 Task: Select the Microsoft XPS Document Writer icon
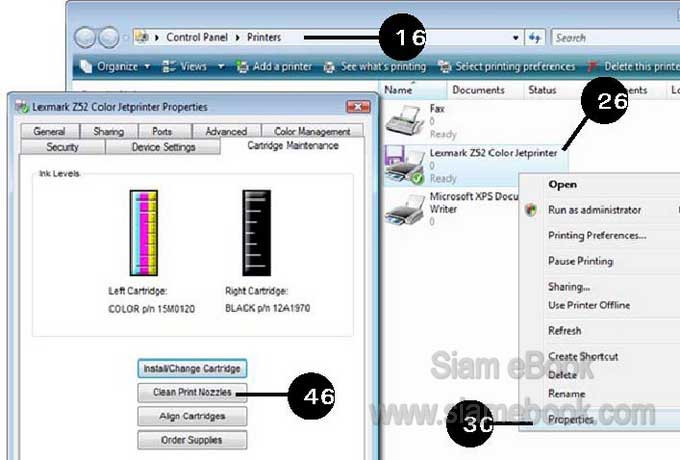tap(404, 209)
